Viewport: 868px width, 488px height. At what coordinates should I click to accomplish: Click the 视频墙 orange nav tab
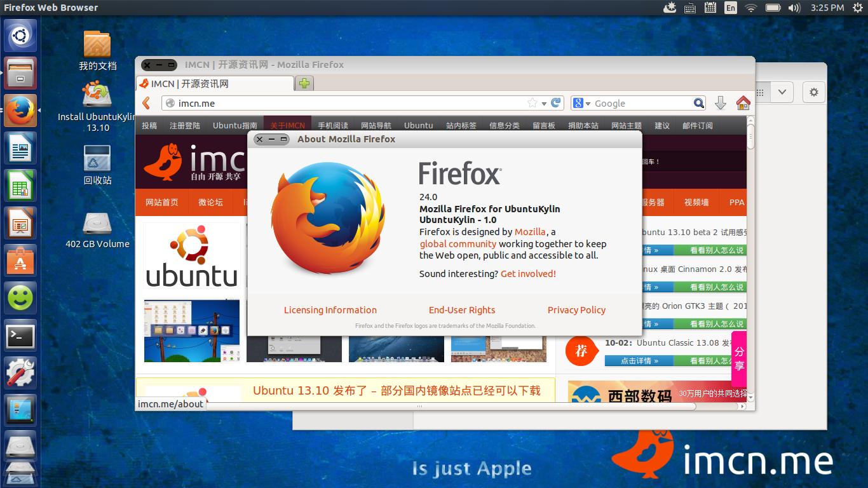click(696, 203)
